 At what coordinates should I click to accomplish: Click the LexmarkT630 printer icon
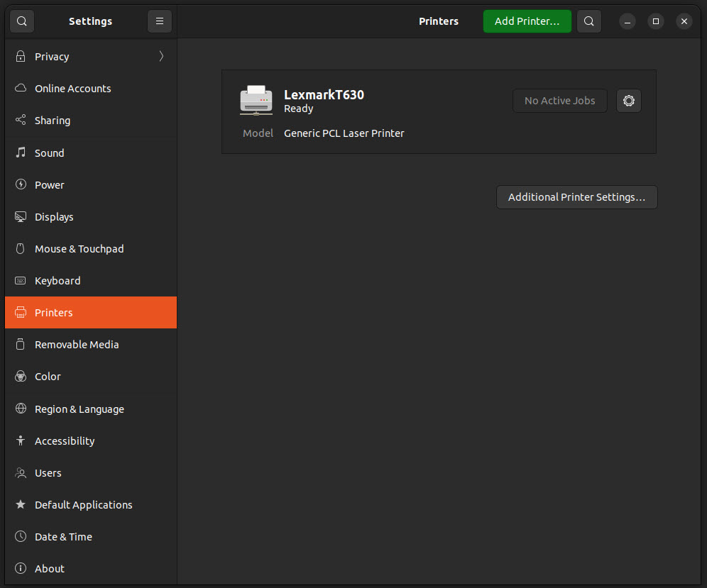[256, 101]
